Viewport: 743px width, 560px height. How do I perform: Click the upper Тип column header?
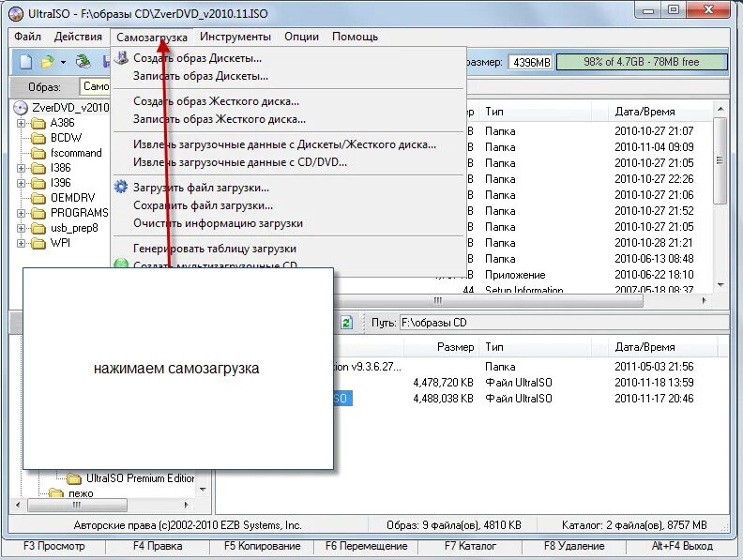tap(535, 112)
